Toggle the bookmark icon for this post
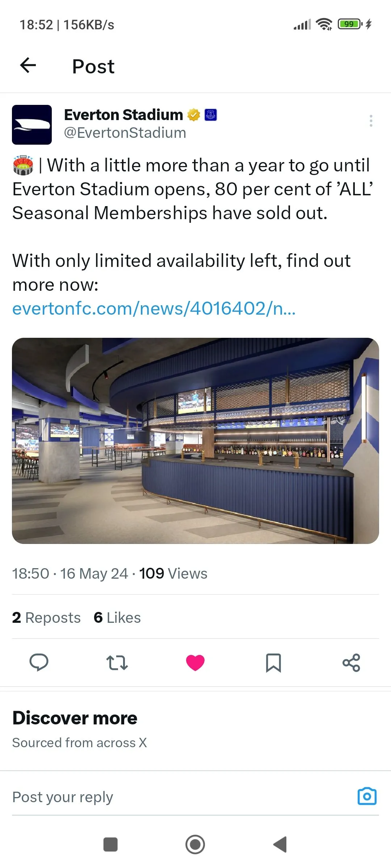391x868 pixels. pyautogui.click(x=273, y=663)
